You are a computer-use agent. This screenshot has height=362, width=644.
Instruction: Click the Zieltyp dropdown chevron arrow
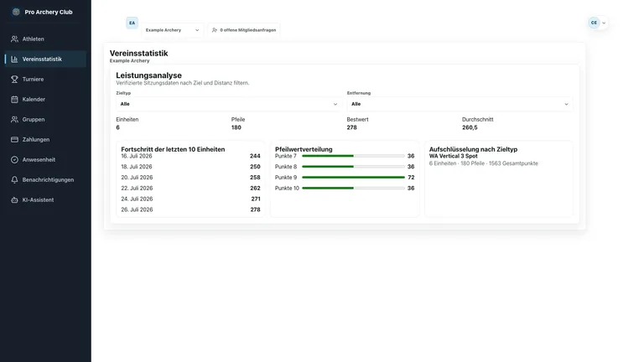(x=335, y=104)
